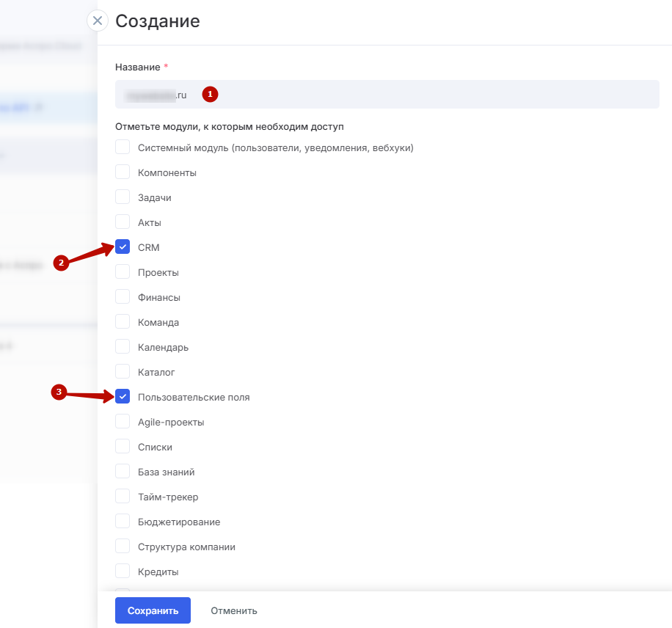Enable access to Задачи module

click(x=123, y=197)
